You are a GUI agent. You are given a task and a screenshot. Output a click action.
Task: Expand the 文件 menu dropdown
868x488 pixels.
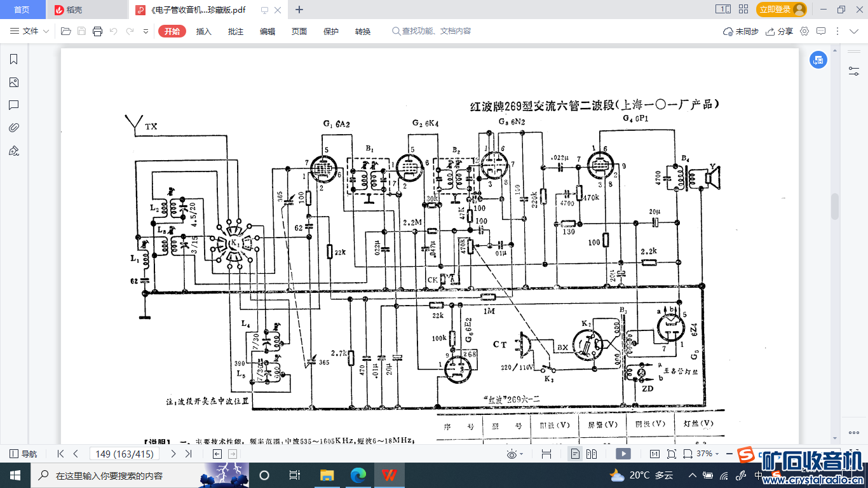(30, 31)
